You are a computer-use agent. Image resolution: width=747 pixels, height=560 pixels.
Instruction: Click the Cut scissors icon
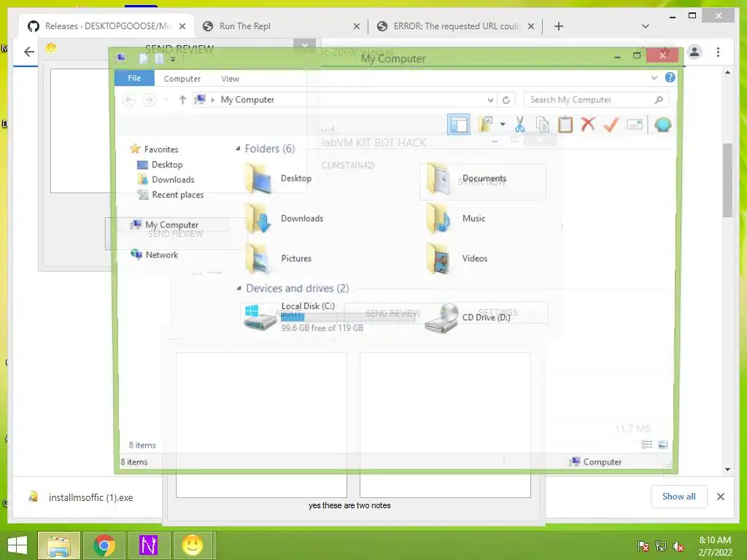pos(519,125)
